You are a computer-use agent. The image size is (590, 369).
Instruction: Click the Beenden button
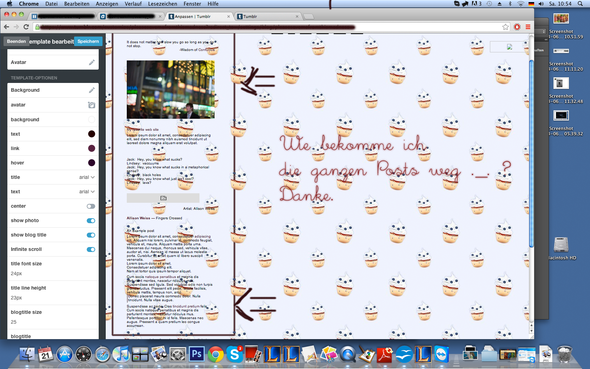[x=16, y=41]
